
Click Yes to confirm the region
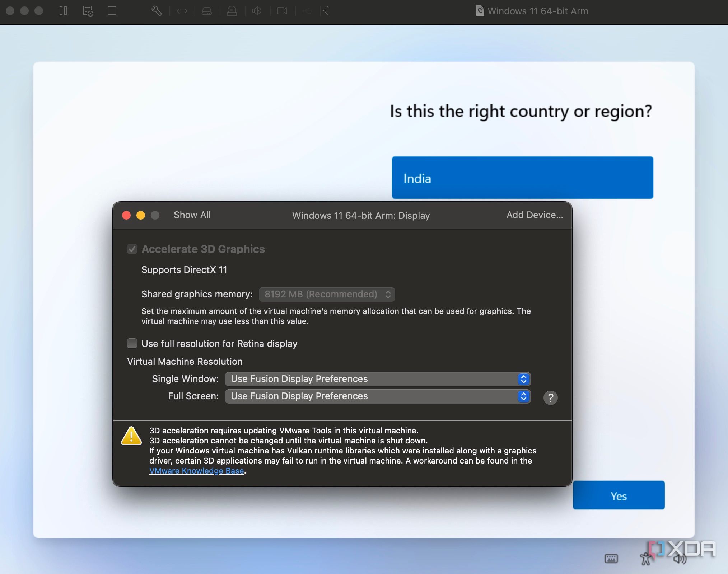[x=619, y=495]
